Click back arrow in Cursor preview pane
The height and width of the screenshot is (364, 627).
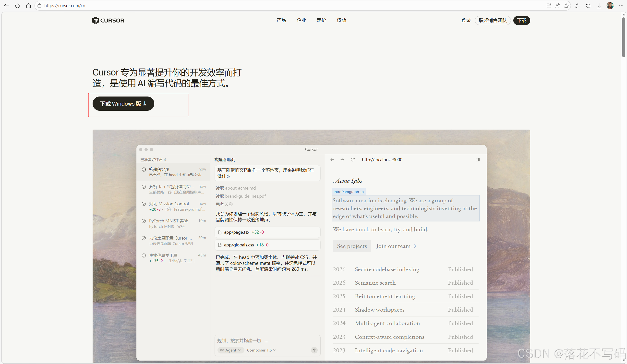(x=332, y=159)
